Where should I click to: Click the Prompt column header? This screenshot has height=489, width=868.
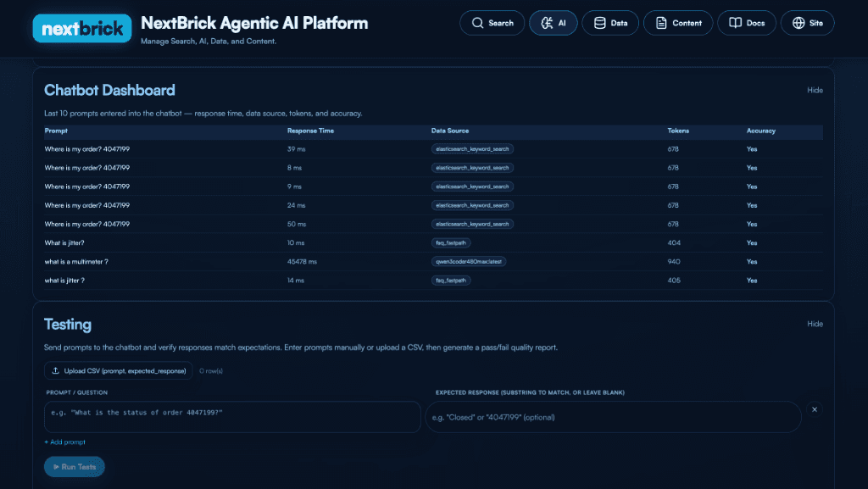point(56,131)
